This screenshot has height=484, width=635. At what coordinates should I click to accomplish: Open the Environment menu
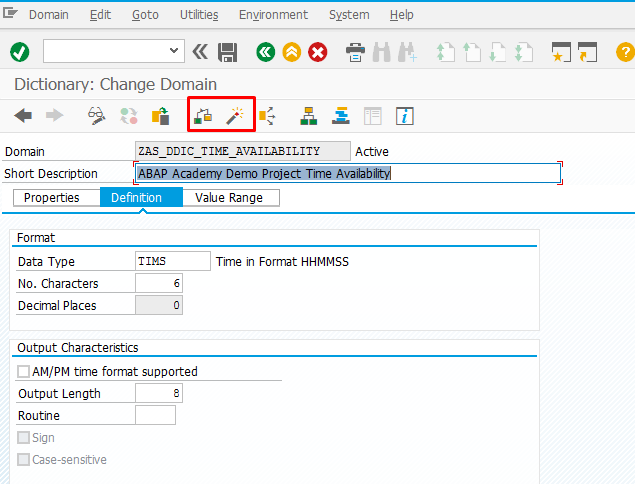click(x=273, y=15)
